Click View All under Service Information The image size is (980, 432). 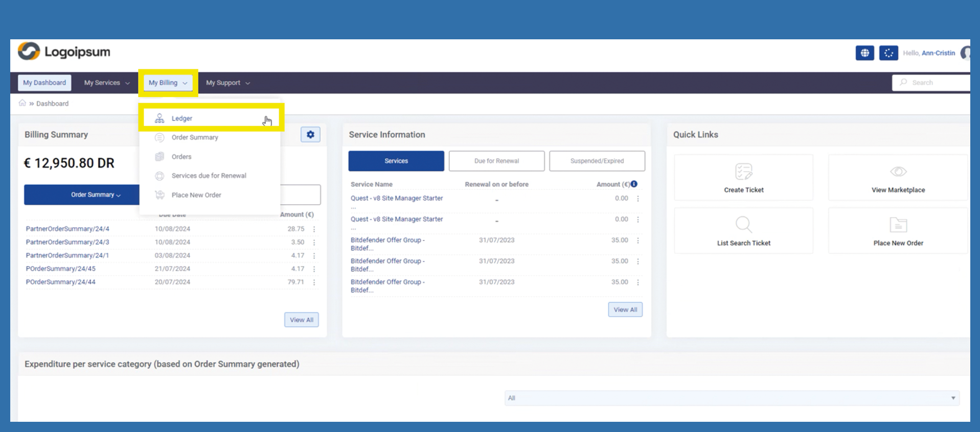pyautogui.click(x=625, y=309)
